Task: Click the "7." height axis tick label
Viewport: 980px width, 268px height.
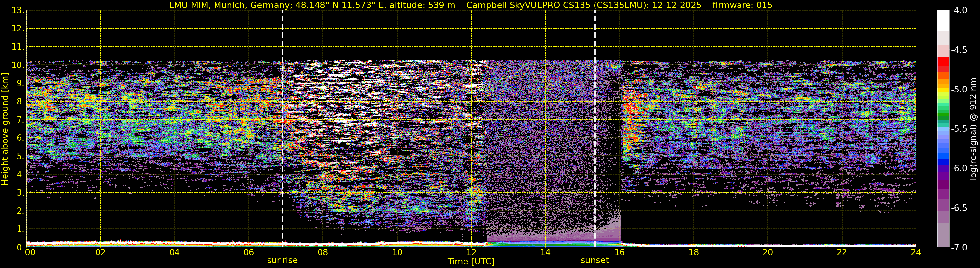Action: pyautogui.click(x=20, y=120)
